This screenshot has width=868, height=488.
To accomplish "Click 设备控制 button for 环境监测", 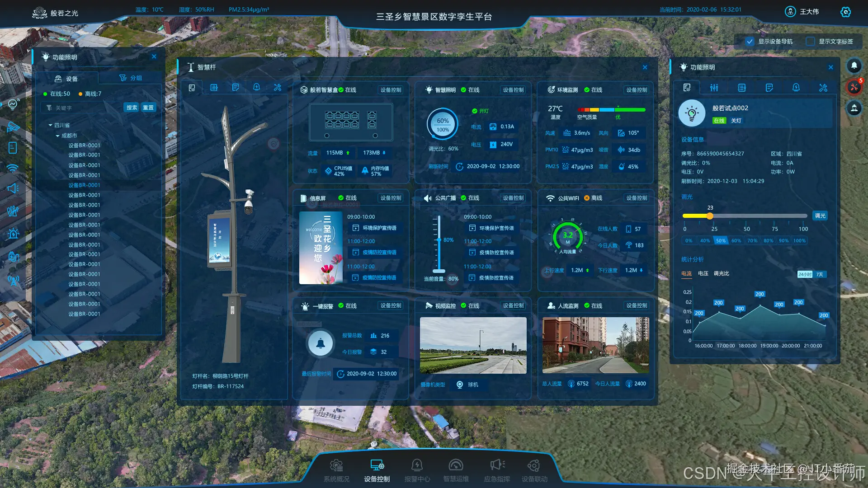I will click(x=637, y=90).
